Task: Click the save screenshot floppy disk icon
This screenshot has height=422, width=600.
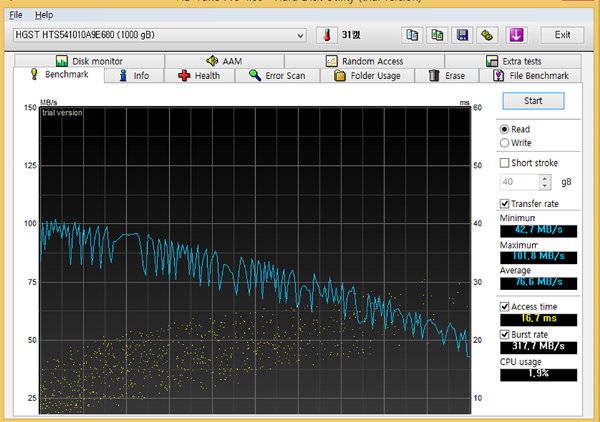Action: (x=462, y=35)
